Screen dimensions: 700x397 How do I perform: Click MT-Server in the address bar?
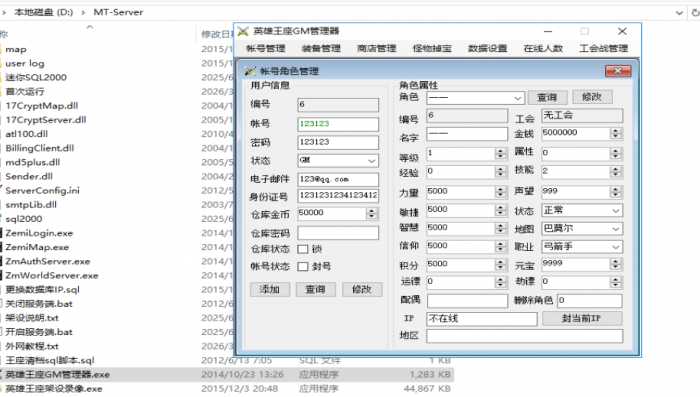[x=118, y=12]
